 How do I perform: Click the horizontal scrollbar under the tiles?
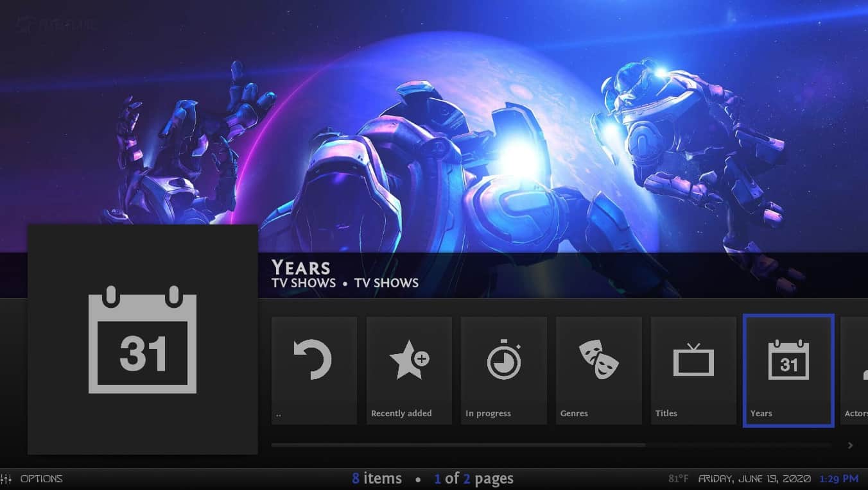point(552,444)
